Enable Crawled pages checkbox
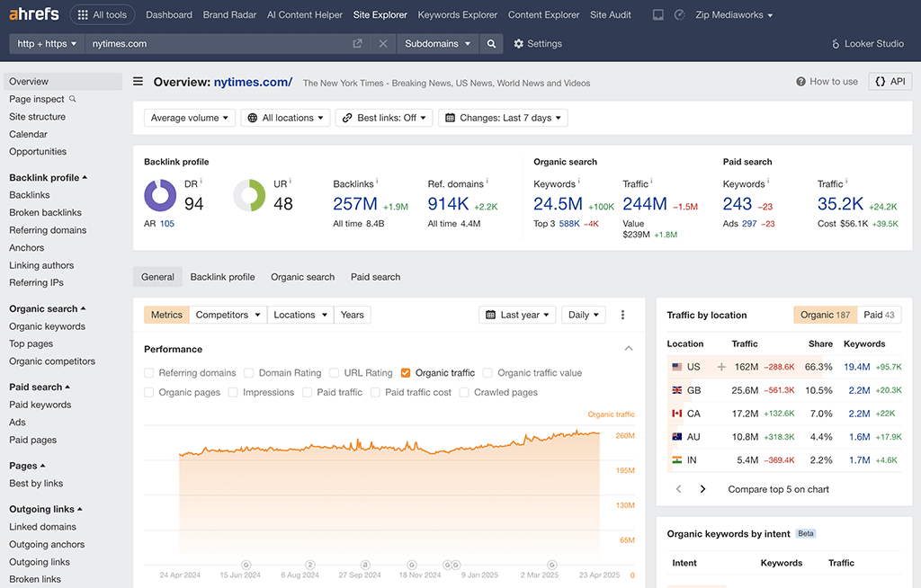The image size is (921, 588). point(464,392)
